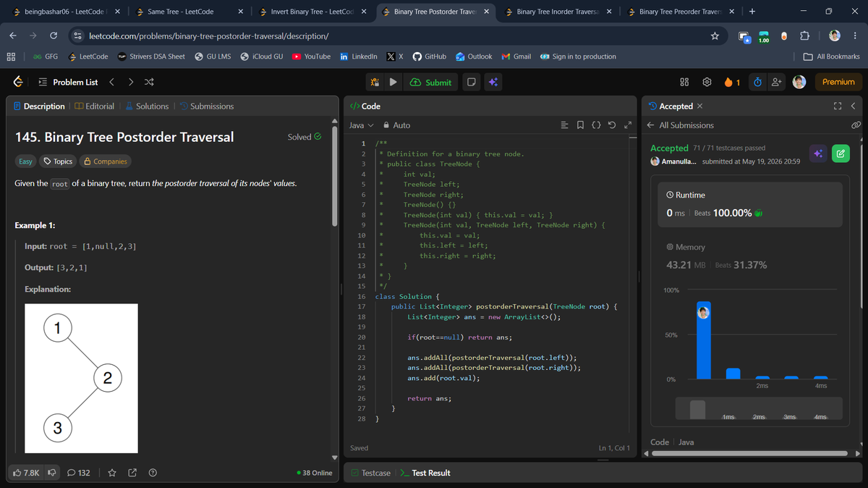Image resolution: width=868 pixels, height=488 pixels.
Task: Click the streak flame counter
Action: [x=732, y=83]
